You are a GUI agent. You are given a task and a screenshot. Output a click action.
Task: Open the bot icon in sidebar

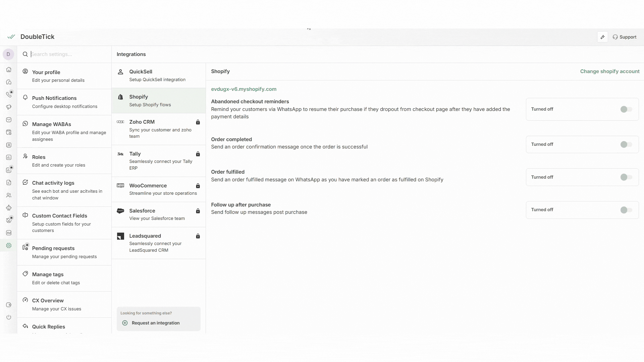(9, 208)
